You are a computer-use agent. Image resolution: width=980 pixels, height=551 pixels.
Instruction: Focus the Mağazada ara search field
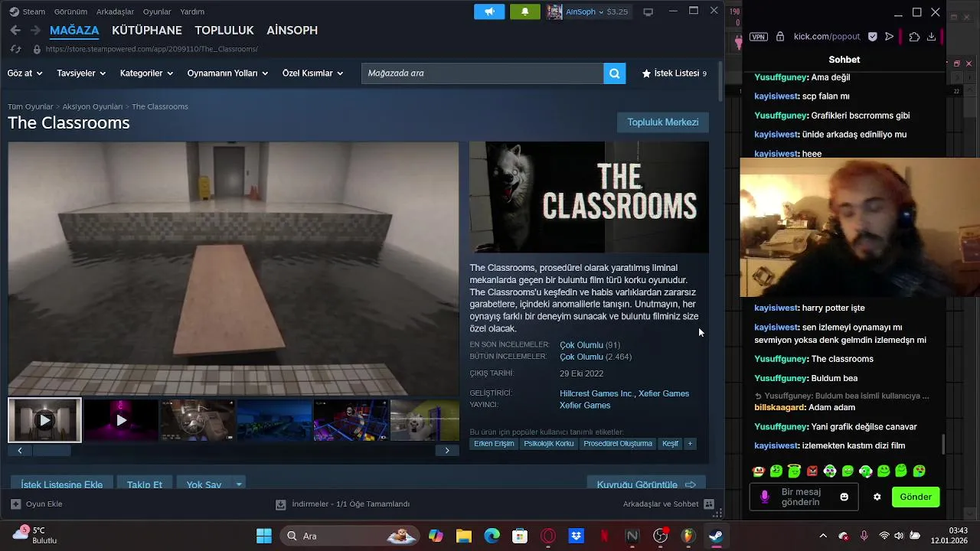click(482, 73)
